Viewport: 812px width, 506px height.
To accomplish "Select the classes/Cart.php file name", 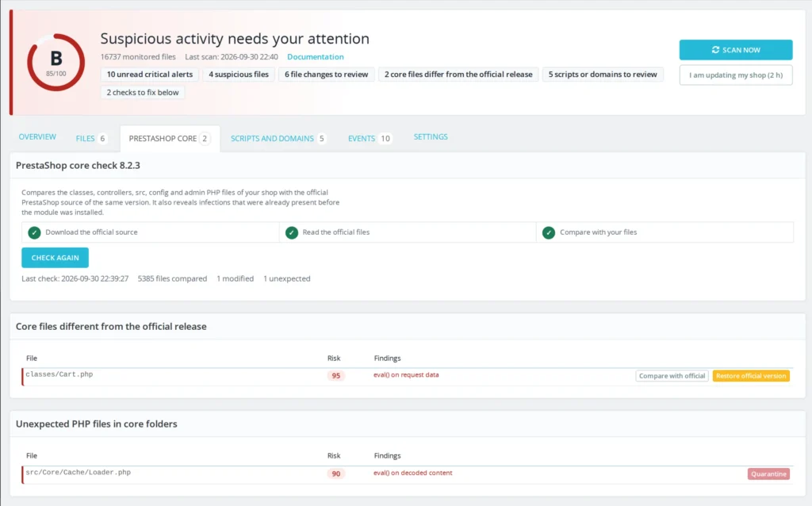I will tap(59, 374).
